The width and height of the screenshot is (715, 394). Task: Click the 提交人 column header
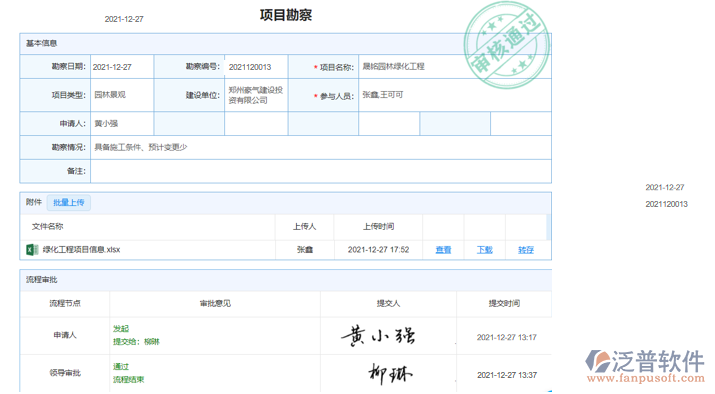[x=389, y=304]
